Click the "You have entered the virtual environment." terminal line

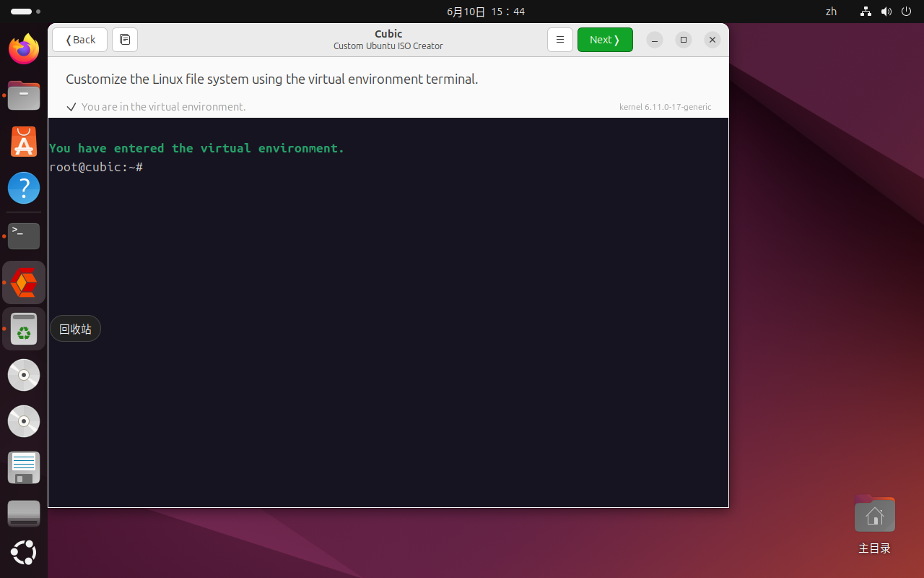197,148
